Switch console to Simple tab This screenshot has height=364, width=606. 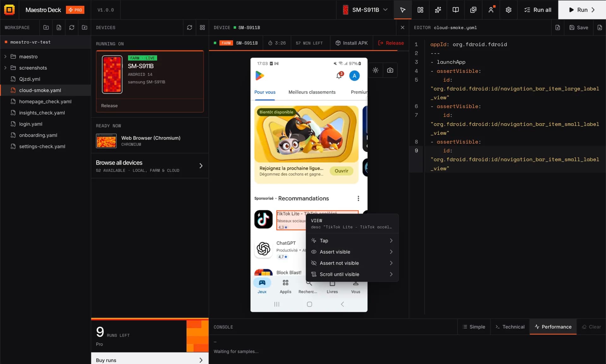[x=474, y=327]
